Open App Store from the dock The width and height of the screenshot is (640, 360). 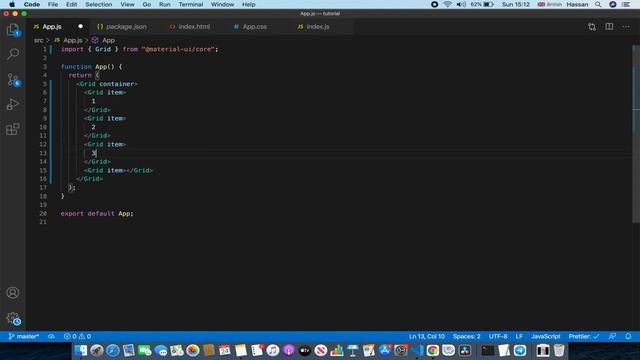click(384, 351)
